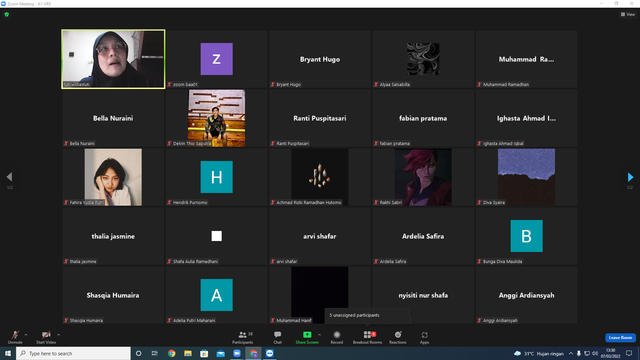Click the Leave Room button
Screen dimensions: 640x360
pyautogui.click(x=620, y=338)
